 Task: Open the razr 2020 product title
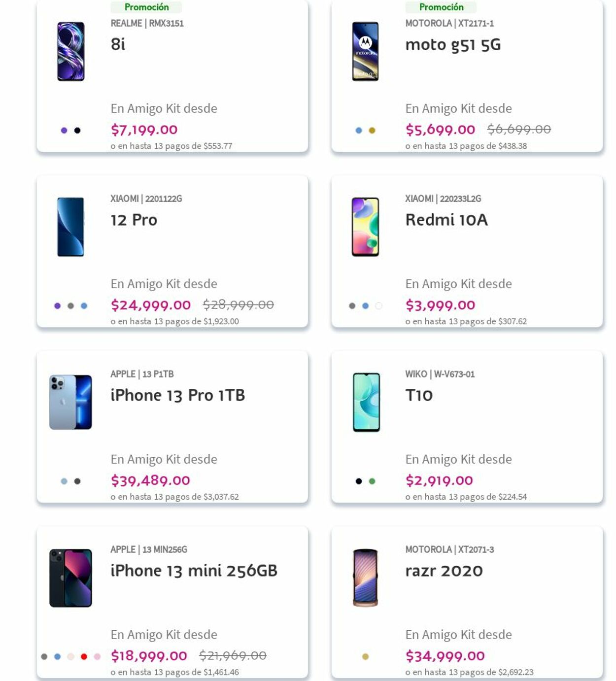(x=444, y=571)
